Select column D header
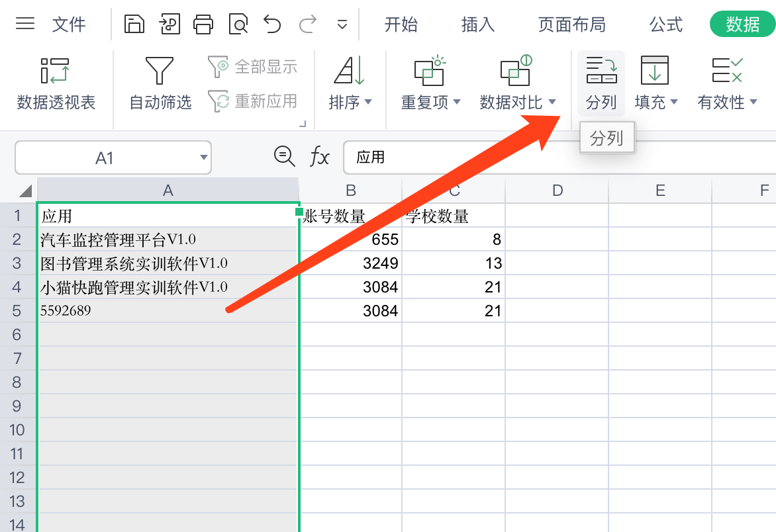The width and height of the screenshot is (776, 532). tap(558, 191)
